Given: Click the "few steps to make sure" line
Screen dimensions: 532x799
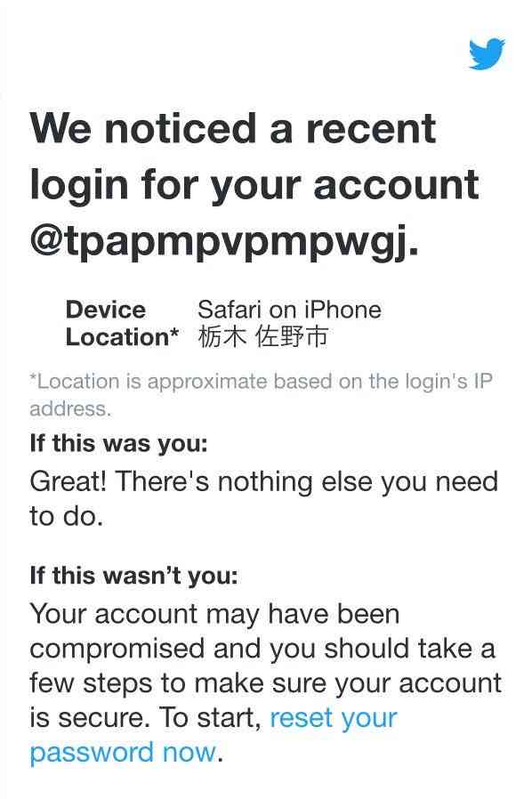Looking at the screenshot, I should tap(265, 683).
